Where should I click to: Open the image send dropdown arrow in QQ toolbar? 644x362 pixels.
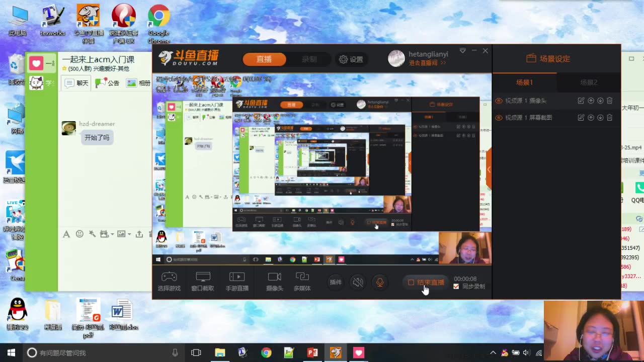tap(129, 234)
